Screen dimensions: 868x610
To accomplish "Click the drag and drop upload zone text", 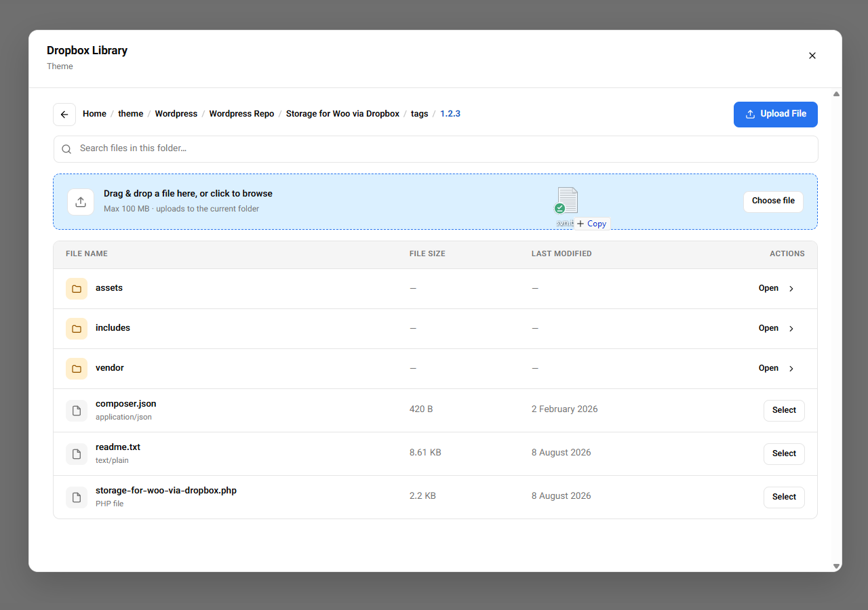I will coord(188,194).
